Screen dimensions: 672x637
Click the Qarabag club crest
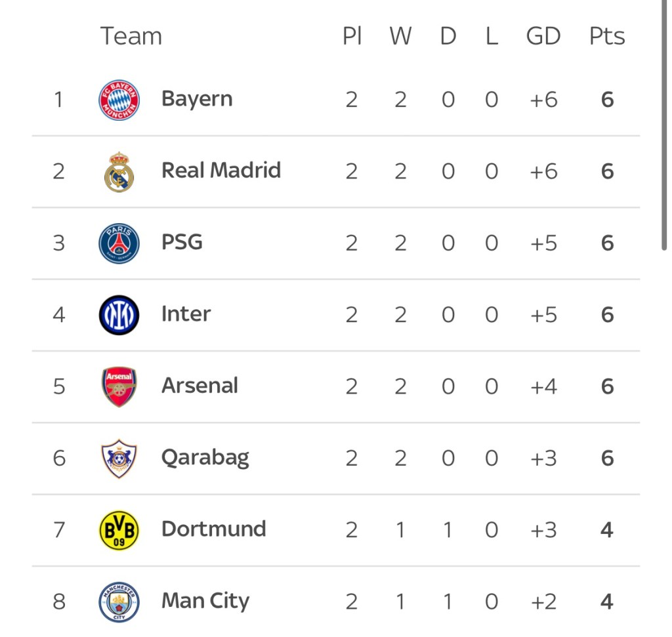[119, 457]
